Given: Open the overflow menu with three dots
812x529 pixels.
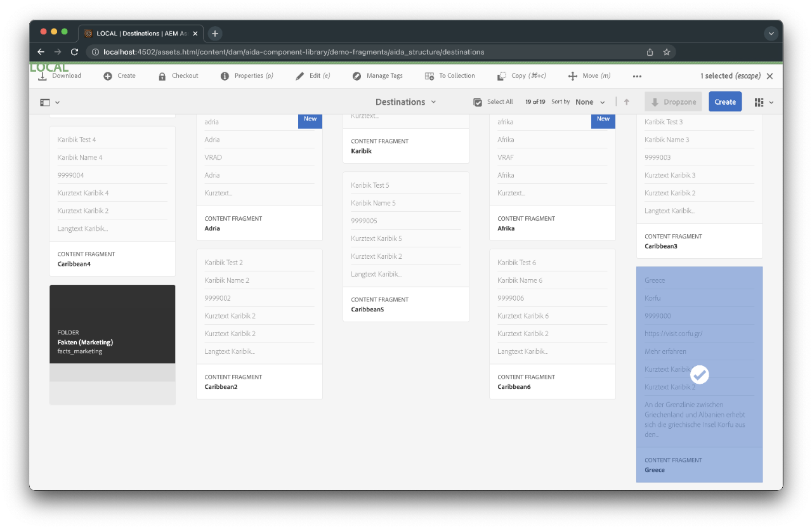Looking at the screenshot, I should point(637,75).
